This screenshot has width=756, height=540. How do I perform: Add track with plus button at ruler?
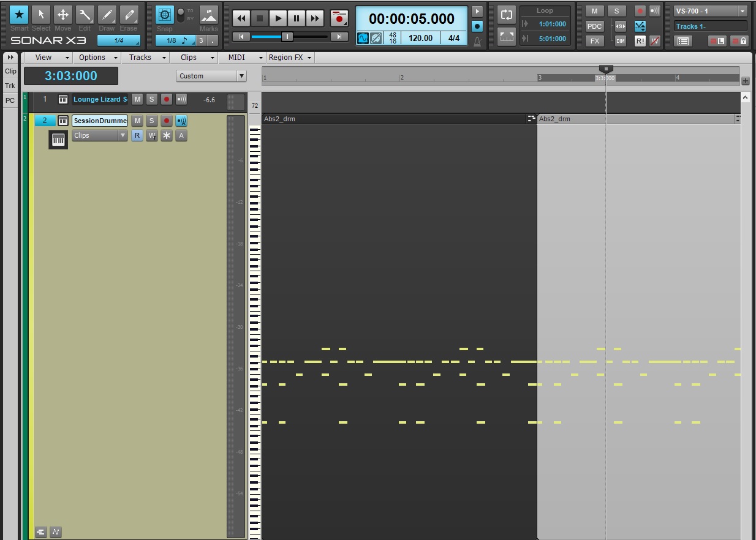(x=746, y=81)
